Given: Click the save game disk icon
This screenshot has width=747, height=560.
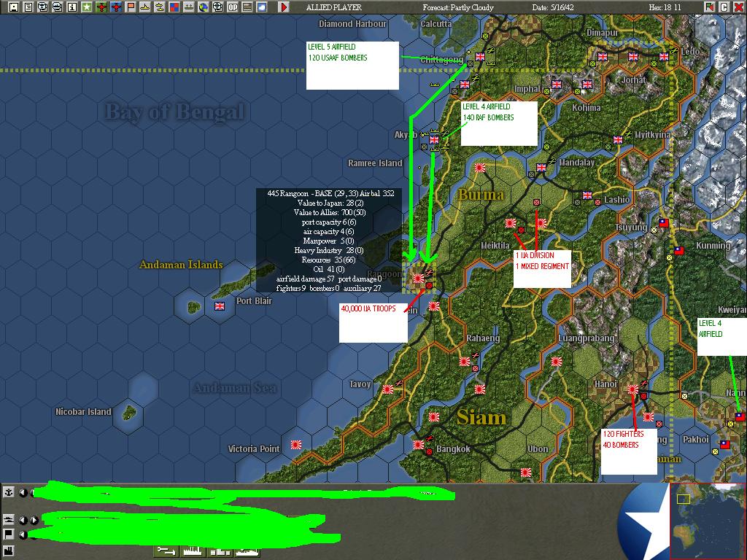Looking at the screenshot, I should (x=14, y=7).
